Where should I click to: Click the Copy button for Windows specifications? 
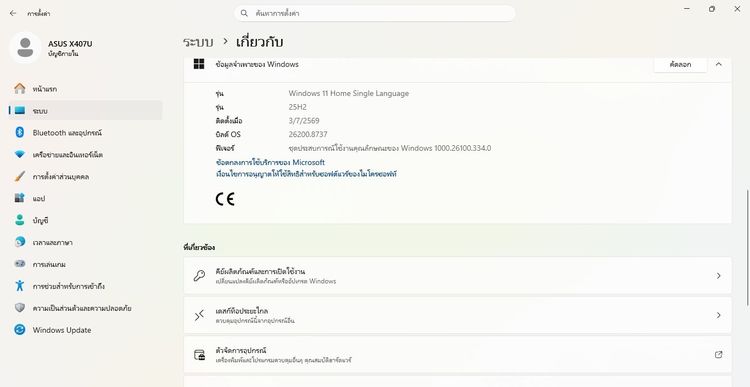pyautogui.click(x=680, y=64)
